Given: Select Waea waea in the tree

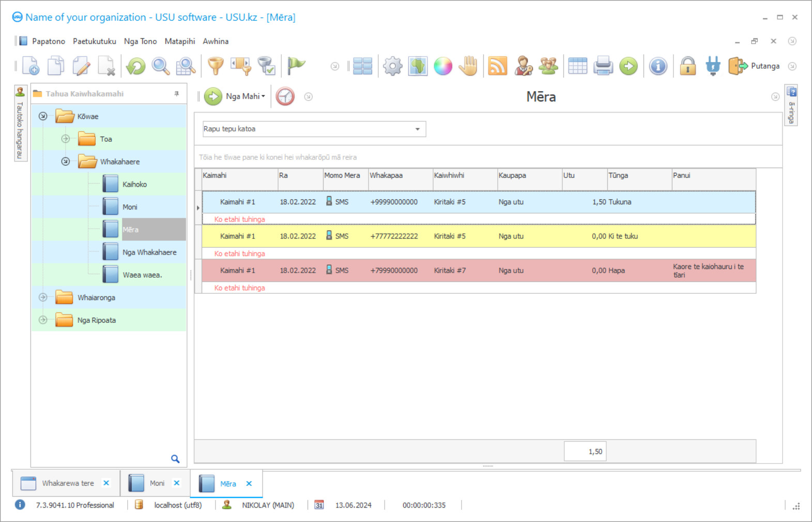Looking at the screenshot, I should [x=142, y=275].
